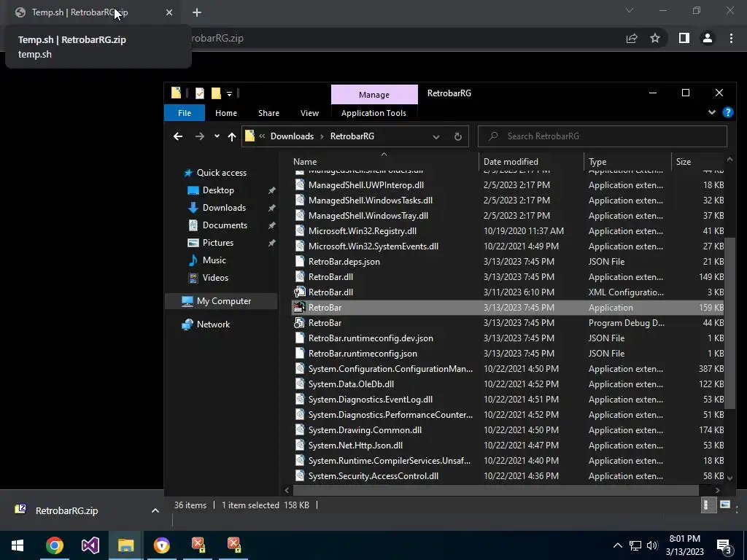Viewport: 747px width, 560px height.
Task: Click the RetroBar Program Debug Database icon
Action: pos(299,323)
